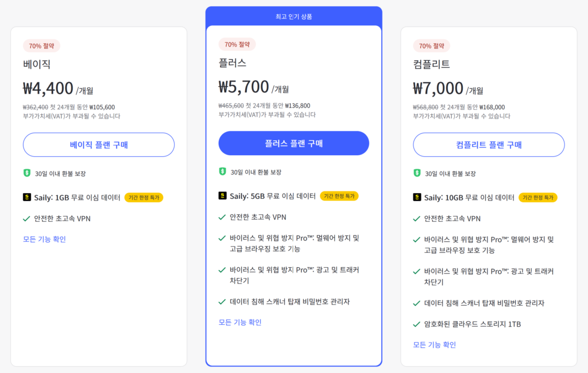Click green refund shield icon in 플러스 card
The image size is (588, 373).
coord(222,171)
